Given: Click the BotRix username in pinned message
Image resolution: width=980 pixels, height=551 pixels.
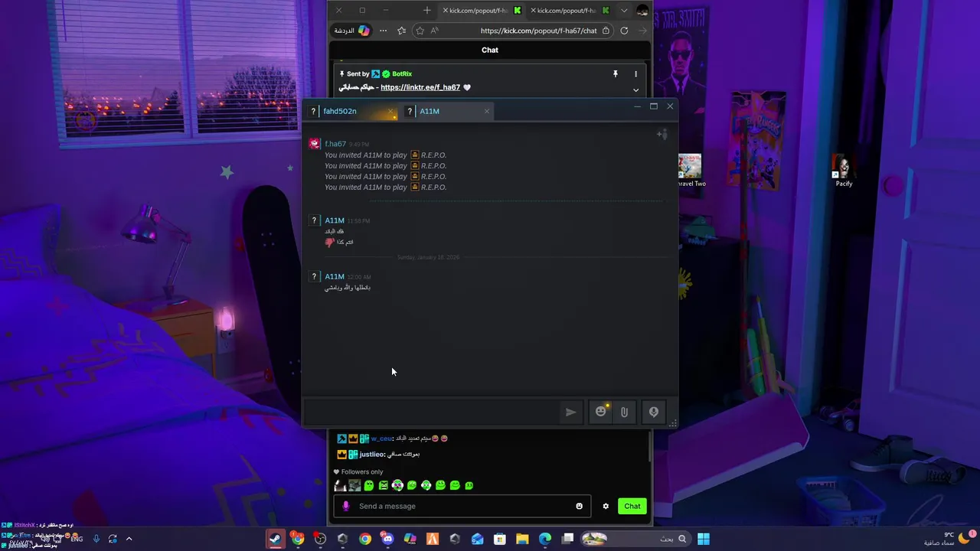Looking at the screenshot, I should click(402, 74).
